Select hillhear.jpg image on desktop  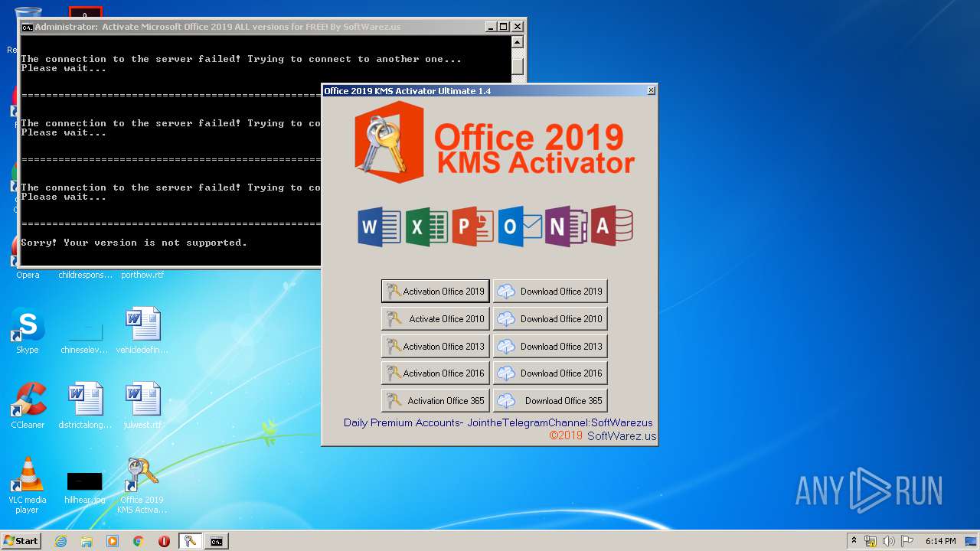click(85, 488)
